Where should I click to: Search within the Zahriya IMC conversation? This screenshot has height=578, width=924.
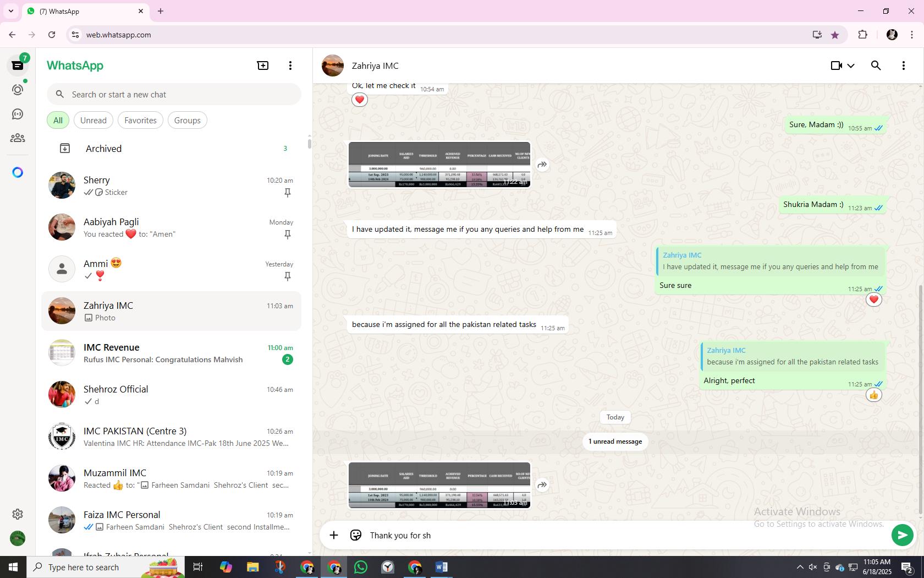click(876, 66)
